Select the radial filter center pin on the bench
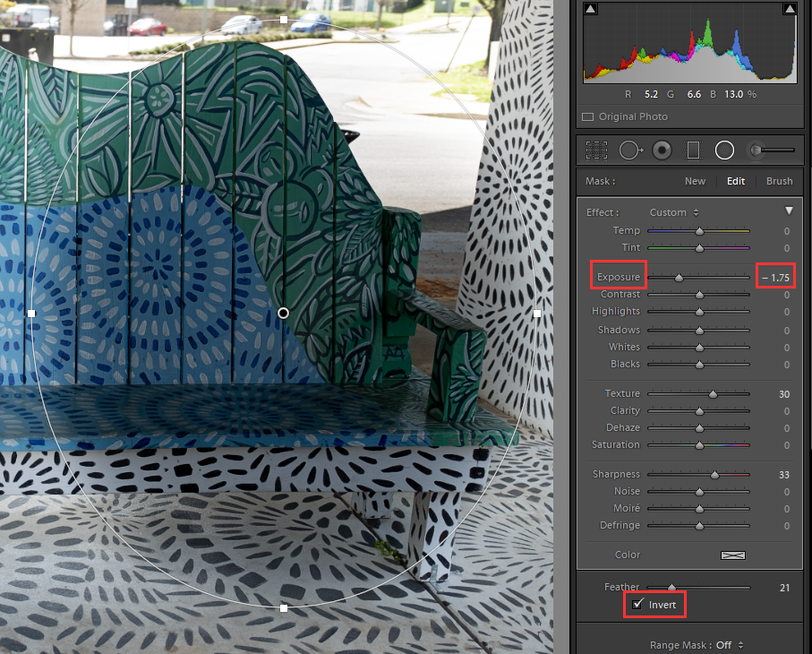The width and height of the screenshot is (812, 654). coord(283,313)
